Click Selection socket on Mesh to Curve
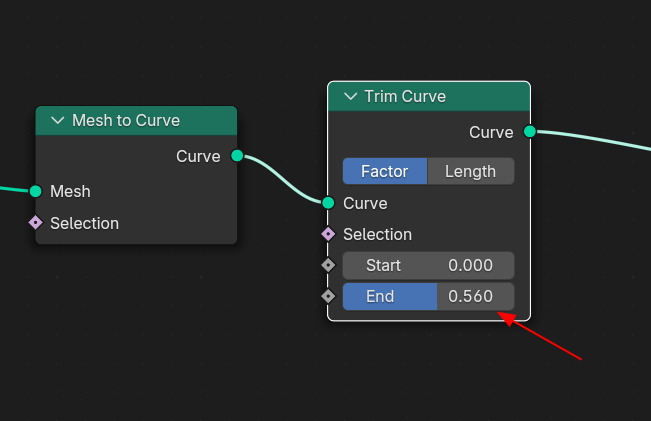 36,223
